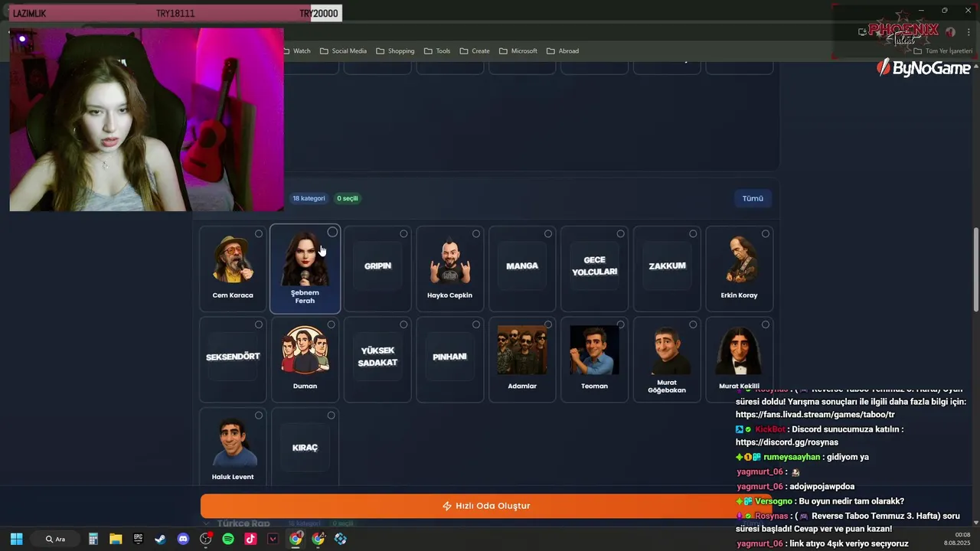Open the last blue taskbar app icon
This screenshot has height=551, width=980.
[x=341, y=539]
